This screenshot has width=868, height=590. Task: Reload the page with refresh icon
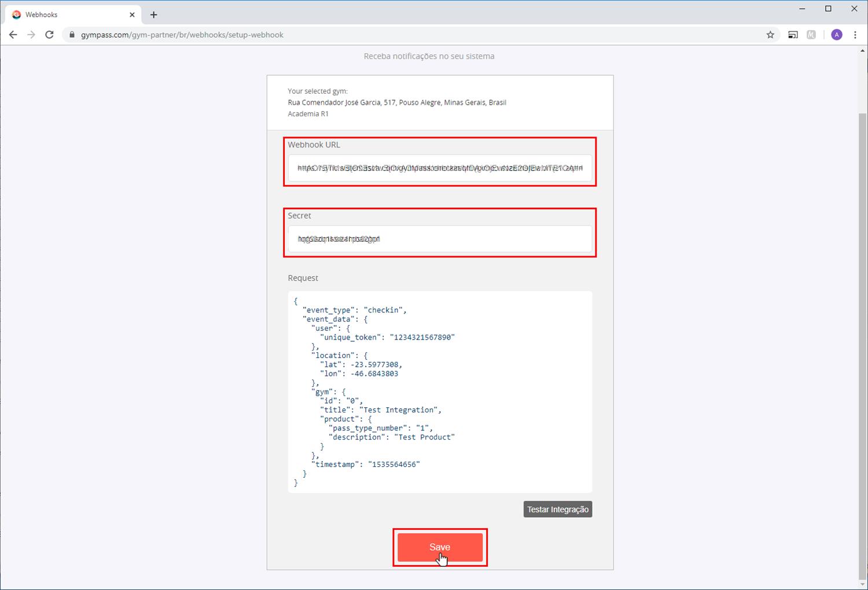(50, 35)
